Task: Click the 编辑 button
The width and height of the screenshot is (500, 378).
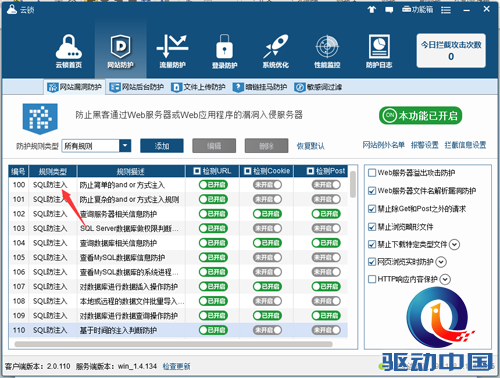Action: [x=214, y=146]
